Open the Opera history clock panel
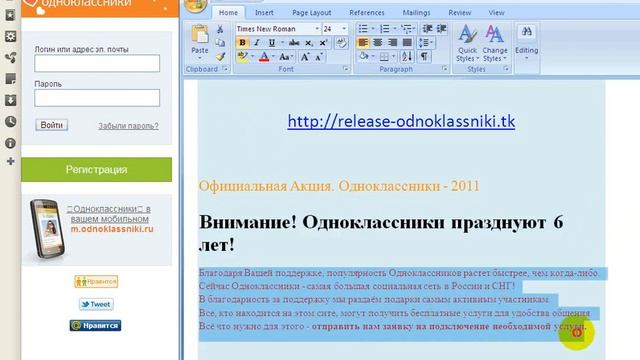640x360 pixels. click(x=10, y=121)
